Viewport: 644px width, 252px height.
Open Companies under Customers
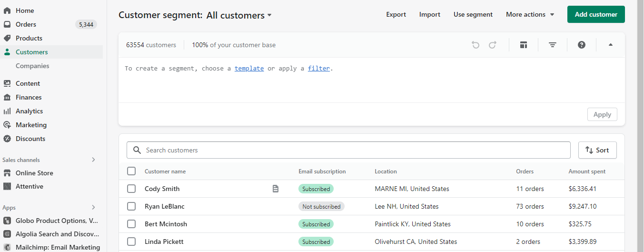[x=32, y=66]
